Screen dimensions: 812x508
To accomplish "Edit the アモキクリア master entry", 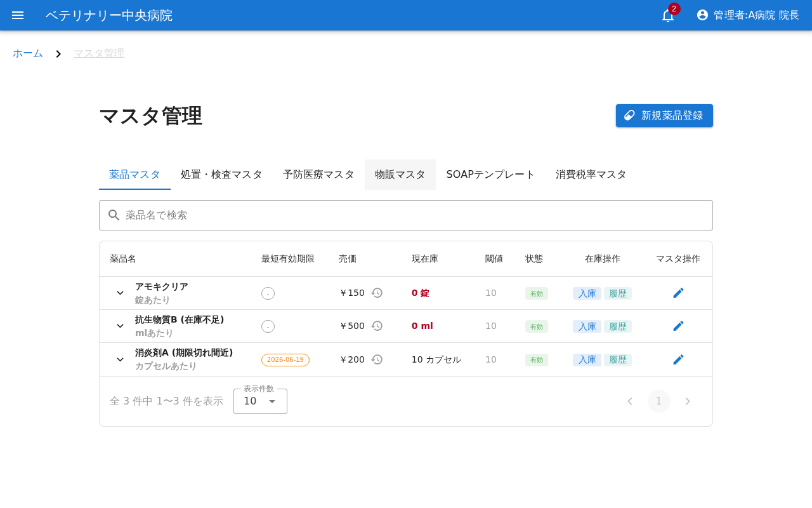I will 678,293.
